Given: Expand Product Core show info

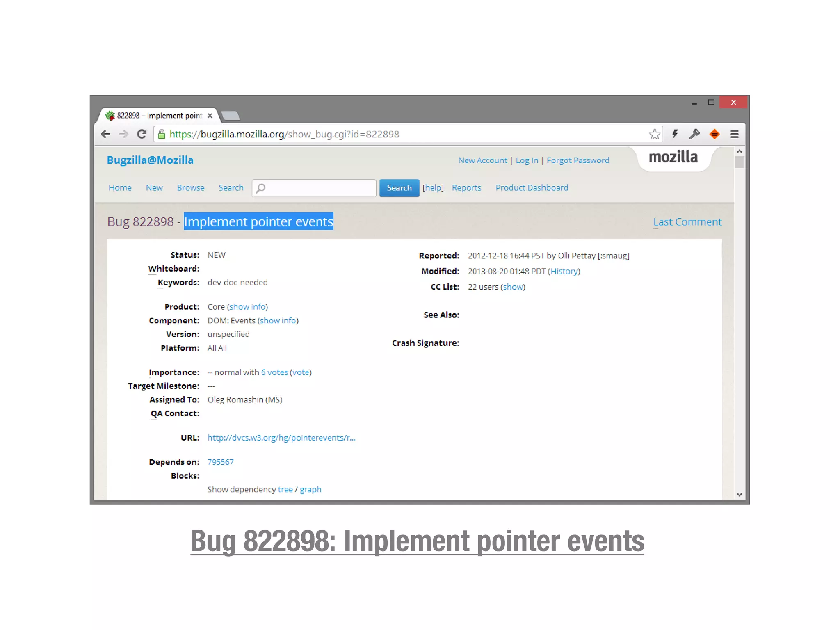Looking at the screenshot, I should point(247,307).
